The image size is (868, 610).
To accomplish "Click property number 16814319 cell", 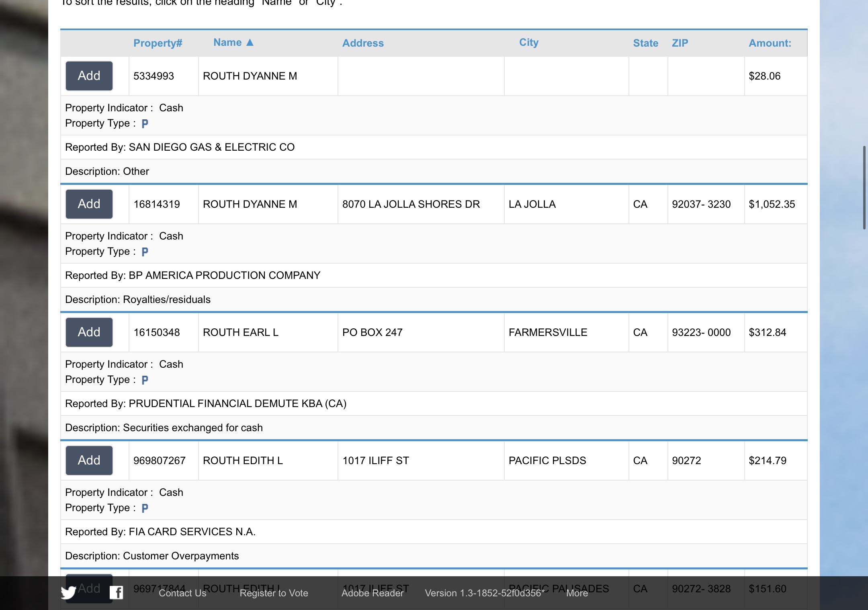I will pyautogui.click(x=164, y=204).
